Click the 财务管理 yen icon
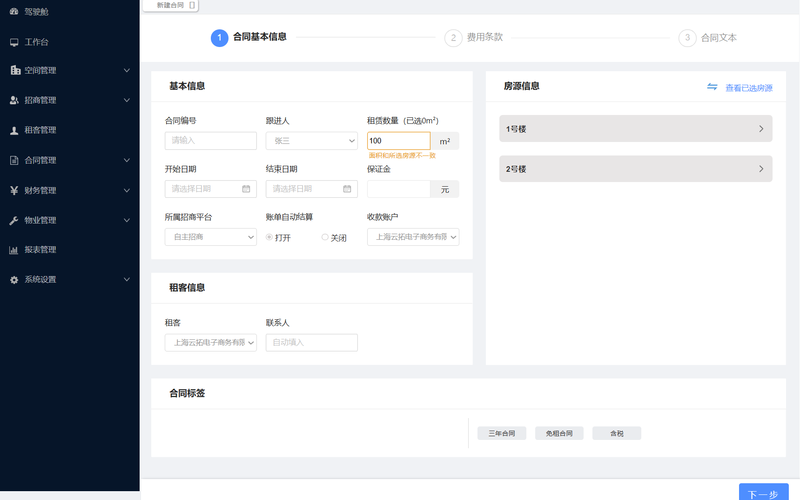Image resolution: width=800 pixels, height=500 pixels. 14,190
